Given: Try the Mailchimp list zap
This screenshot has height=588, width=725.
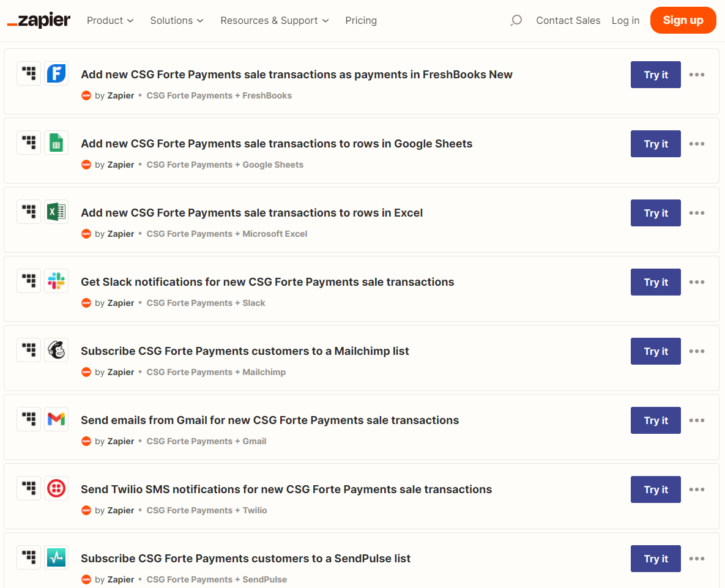Looking at the screenshot, I should tap(656, 351).
